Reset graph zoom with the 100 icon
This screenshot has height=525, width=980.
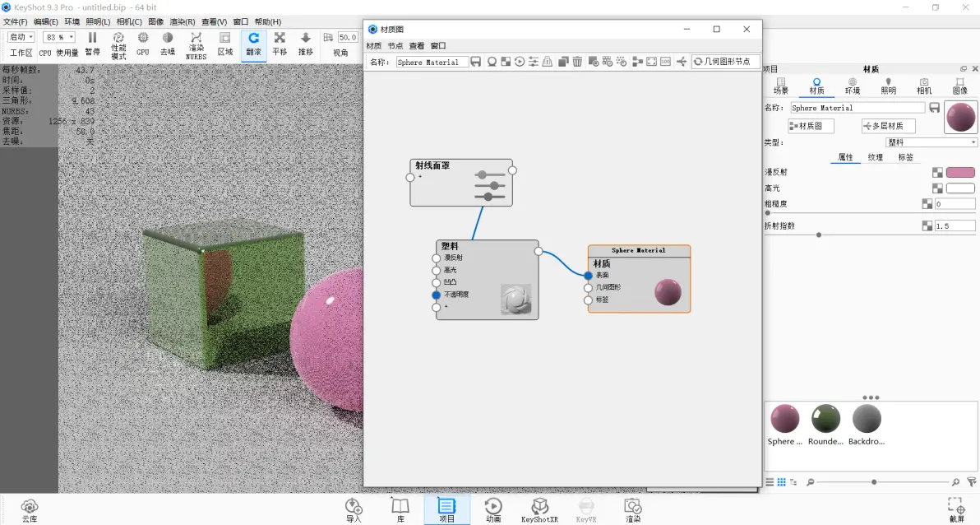[x=665, y=62]
